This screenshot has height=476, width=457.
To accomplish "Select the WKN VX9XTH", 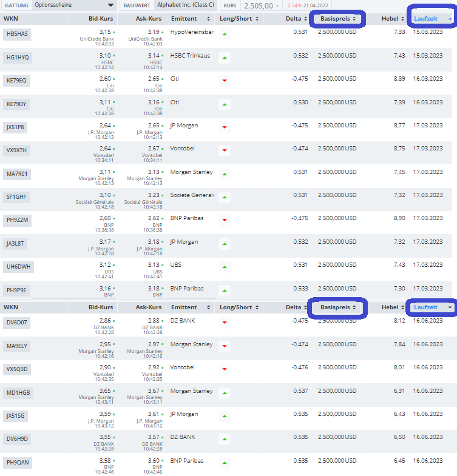I will (16, 150).
